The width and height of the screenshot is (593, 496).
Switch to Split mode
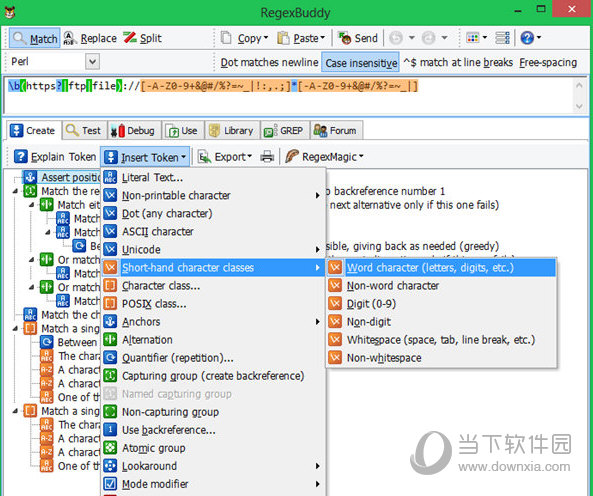click(143, 38)
